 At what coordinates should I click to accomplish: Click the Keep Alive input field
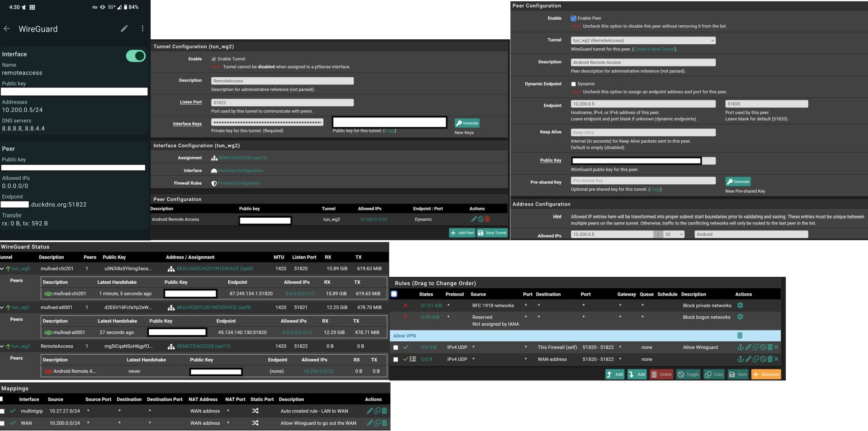643,132
